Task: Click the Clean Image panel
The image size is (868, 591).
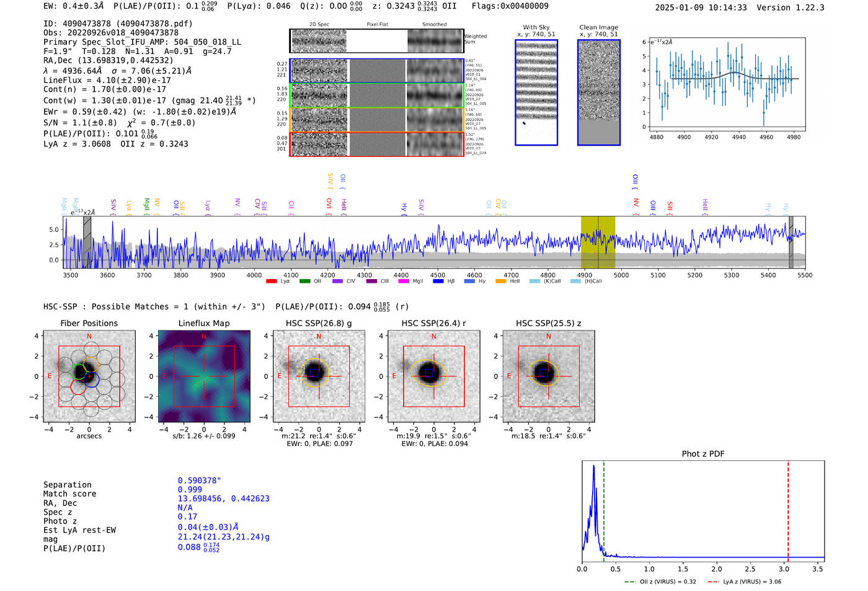Action: [599, 92]
